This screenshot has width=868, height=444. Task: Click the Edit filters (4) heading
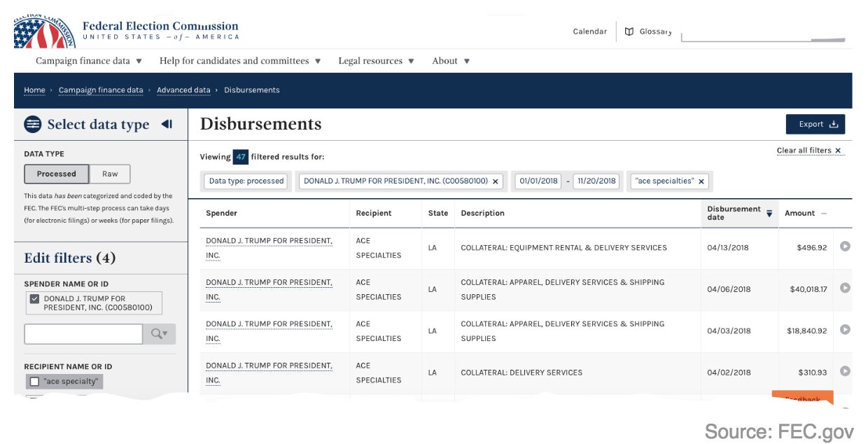[x=70, y=258]
